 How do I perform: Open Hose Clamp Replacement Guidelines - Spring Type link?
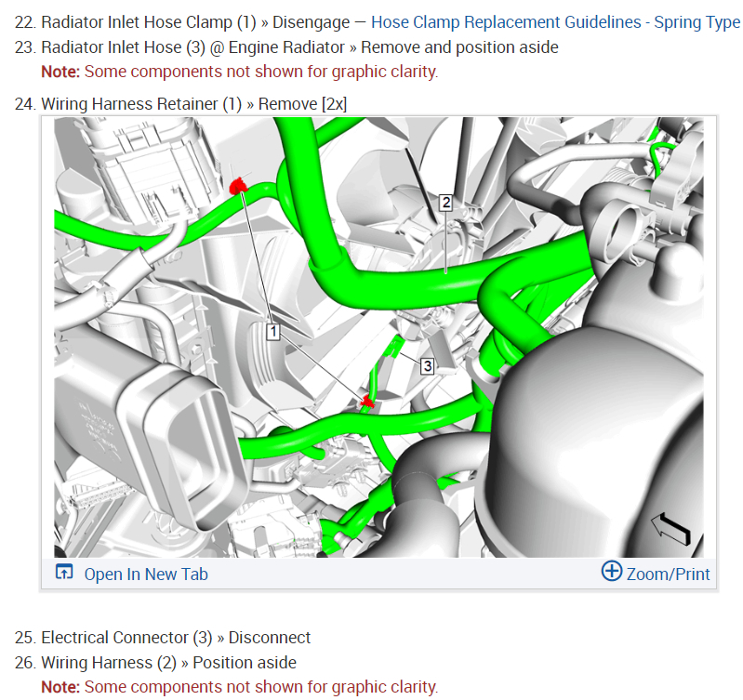click(556, 22)
